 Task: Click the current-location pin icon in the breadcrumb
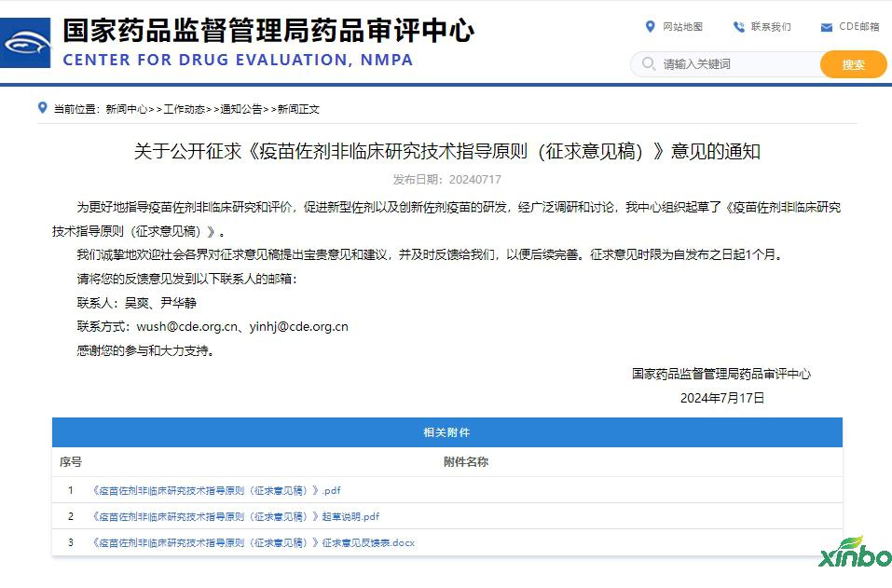42,107
